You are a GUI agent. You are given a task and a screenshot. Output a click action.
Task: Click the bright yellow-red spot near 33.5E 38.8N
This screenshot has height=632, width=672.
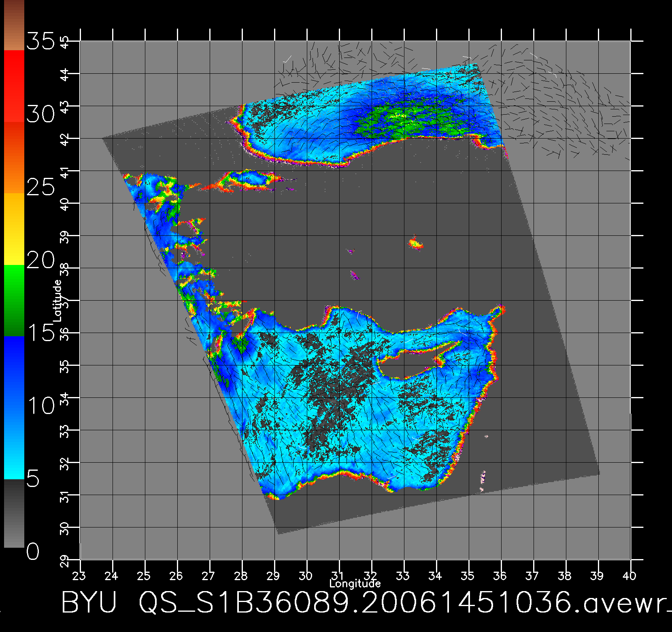[x=416, y=243]
